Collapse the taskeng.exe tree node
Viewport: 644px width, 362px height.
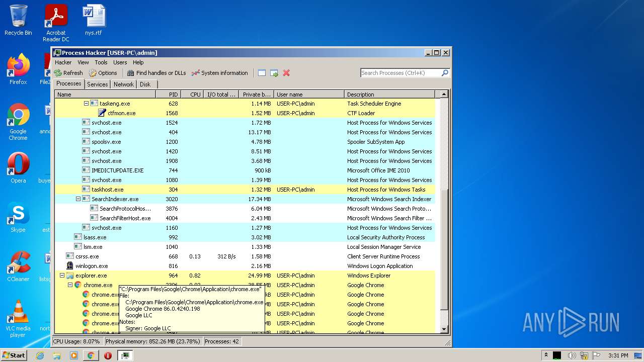86,104
